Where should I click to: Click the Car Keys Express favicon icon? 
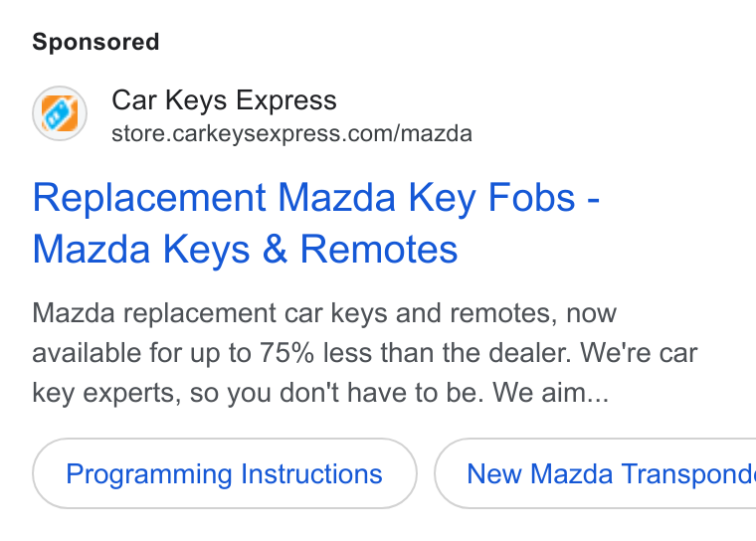(x=60, y=113)
